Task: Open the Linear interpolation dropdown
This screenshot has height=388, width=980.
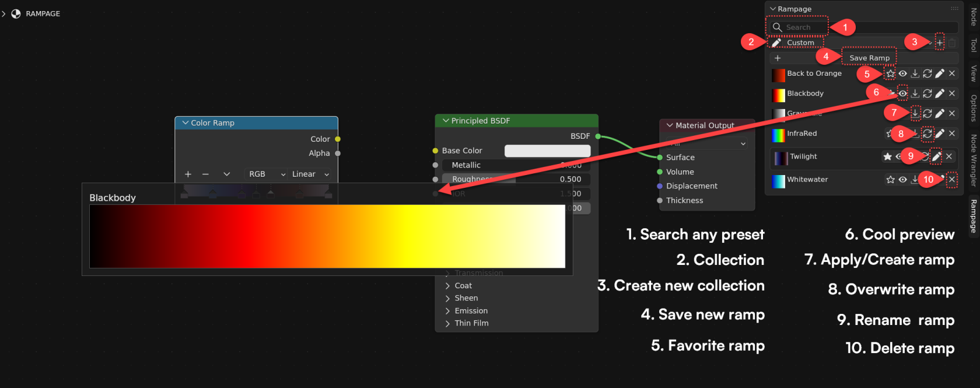Action: point(310,174)
